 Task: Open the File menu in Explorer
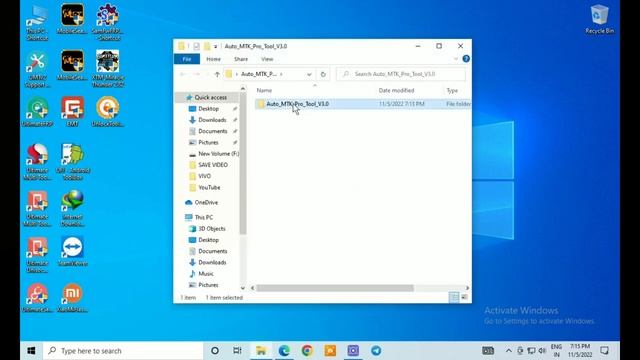click(x=187, y=59)
